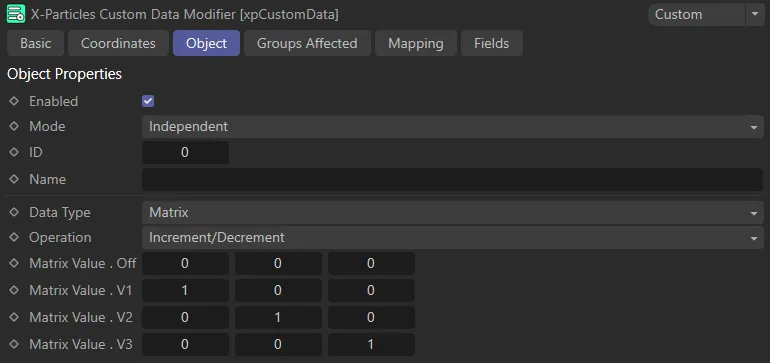The width and height of the screenshot is (770, 363).
Task: Click third Matrix Value . Off field
Action: (x=371, y=263)
